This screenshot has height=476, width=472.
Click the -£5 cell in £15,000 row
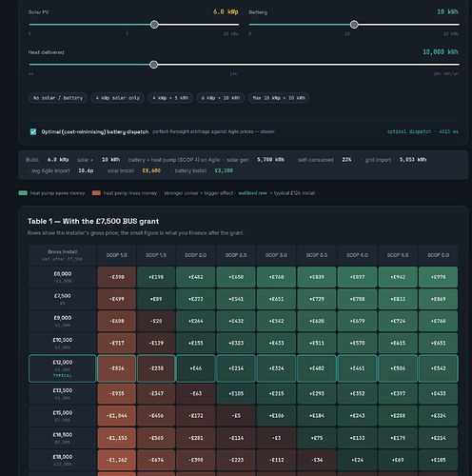(x=236, y=416)
